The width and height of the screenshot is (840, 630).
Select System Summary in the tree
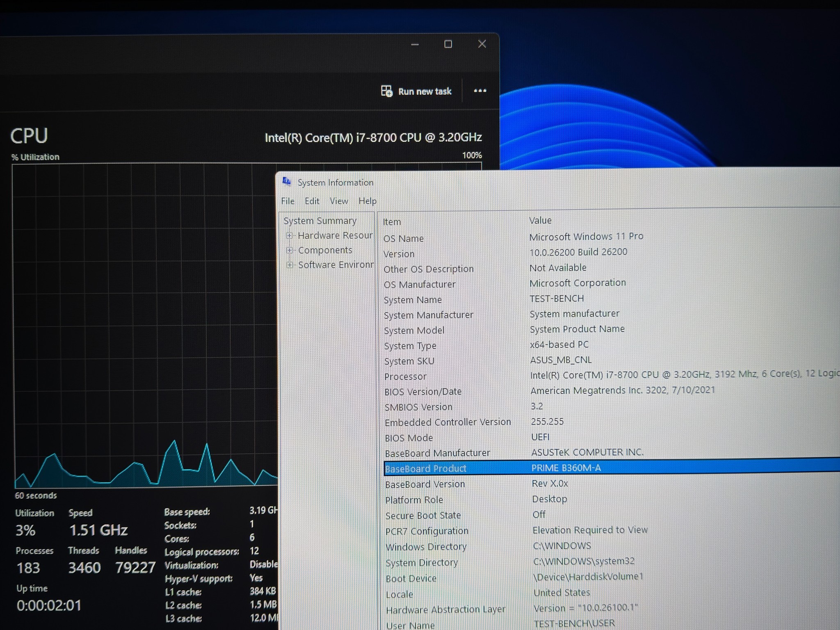pyautogui.click(x=320, y=221)
